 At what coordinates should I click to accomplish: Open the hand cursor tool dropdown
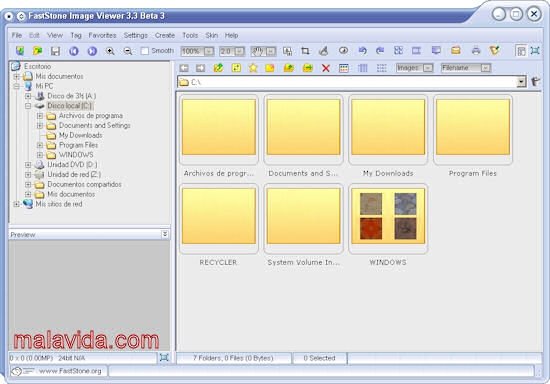point(271,52)
